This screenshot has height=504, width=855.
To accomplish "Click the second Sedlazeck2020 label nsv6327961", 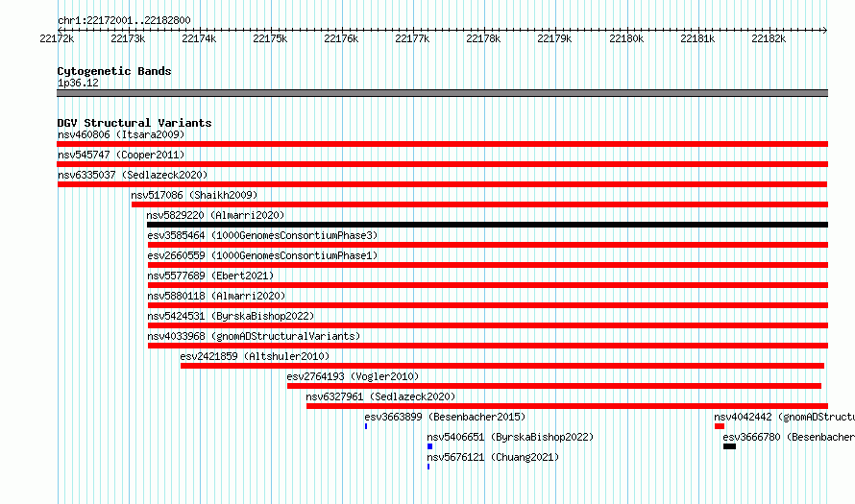I will tap(380, 396).
